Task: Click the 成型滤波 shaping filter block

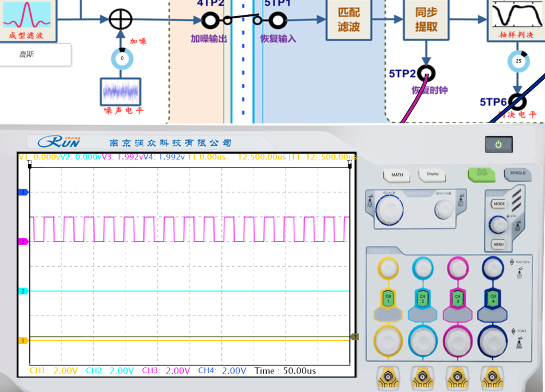Action: (x=28, y=20)
